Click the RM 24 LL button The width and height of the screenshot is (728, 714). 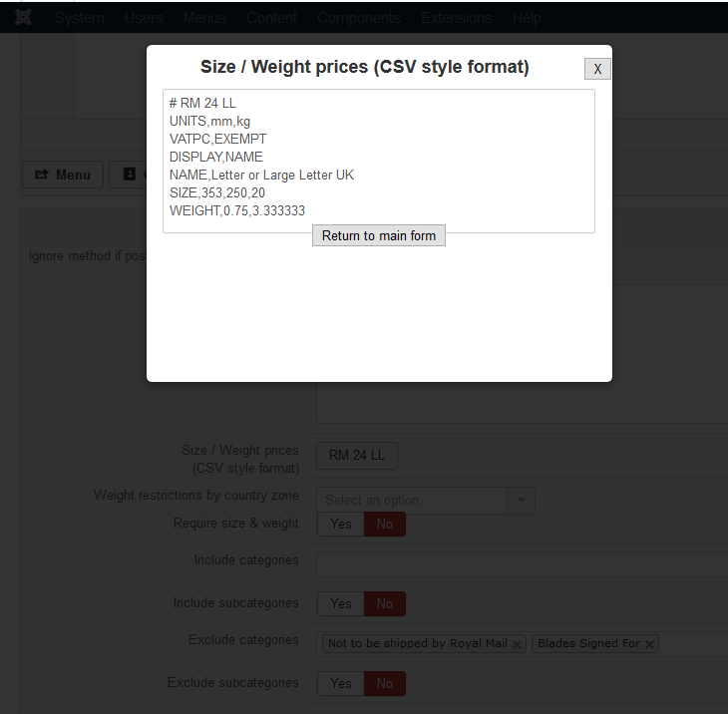click(x=357, y=456)
